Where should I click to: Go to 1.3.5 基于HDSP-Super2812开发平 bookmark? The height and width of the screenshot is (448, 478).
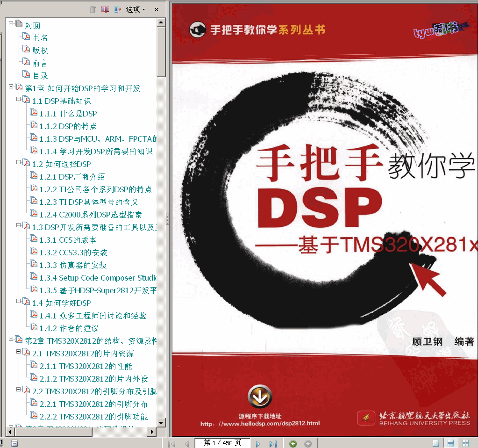(98, 290)
